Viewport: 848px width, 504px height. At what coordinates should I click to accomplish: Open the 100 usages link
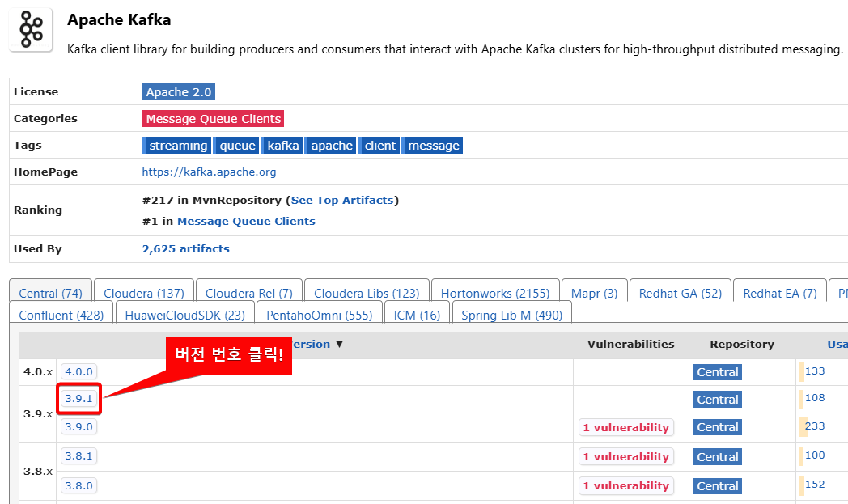point(815,455)
